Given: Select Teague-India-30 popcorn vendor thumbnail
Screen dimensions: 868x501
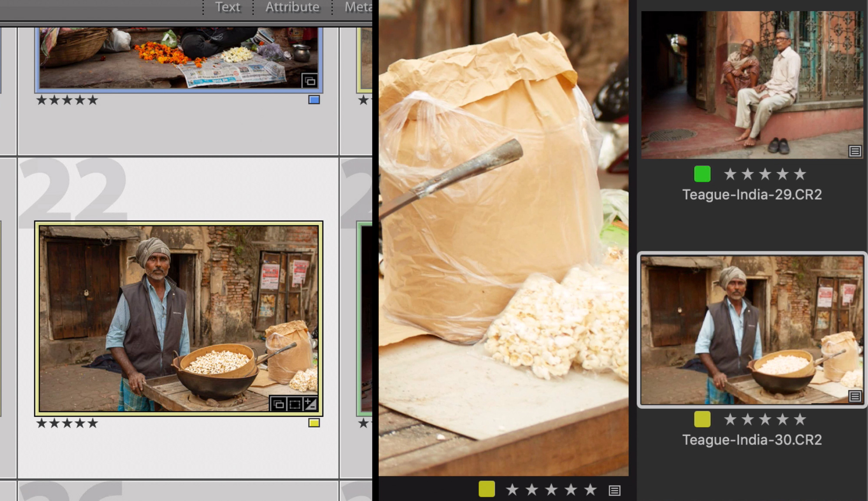Looking at the screenshot, I should pos(752,330).
